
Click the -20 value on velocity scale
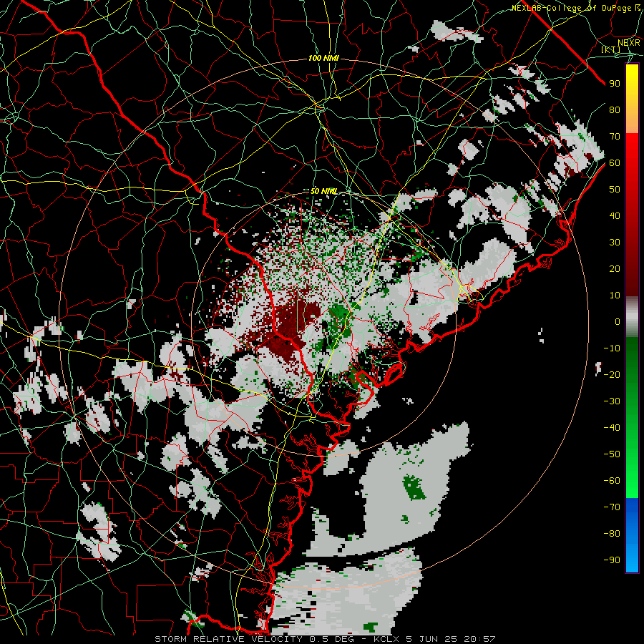pos(612,374)
